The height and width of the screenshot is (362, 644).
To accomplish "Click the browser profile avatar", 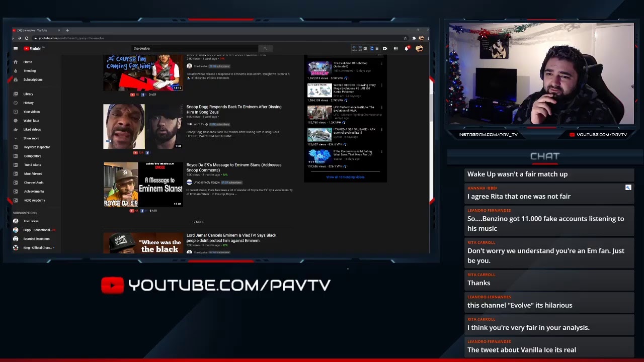I will coord(421,38).
